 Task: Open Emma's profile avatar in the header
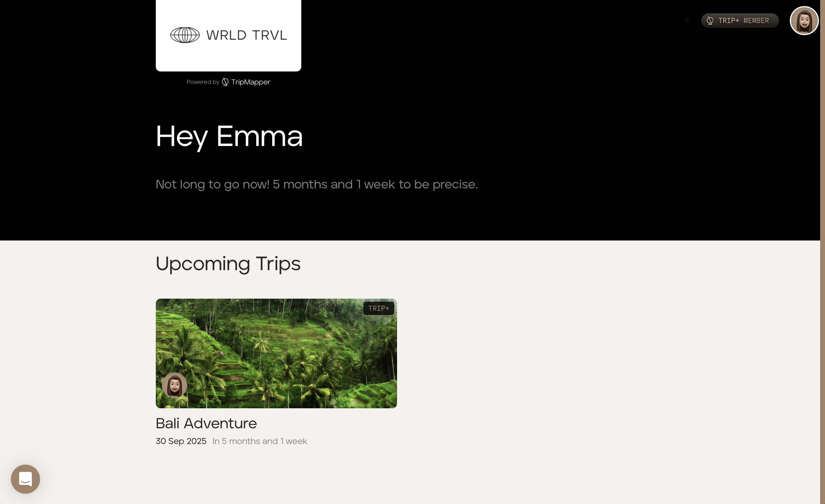click(x=804, y=21)
